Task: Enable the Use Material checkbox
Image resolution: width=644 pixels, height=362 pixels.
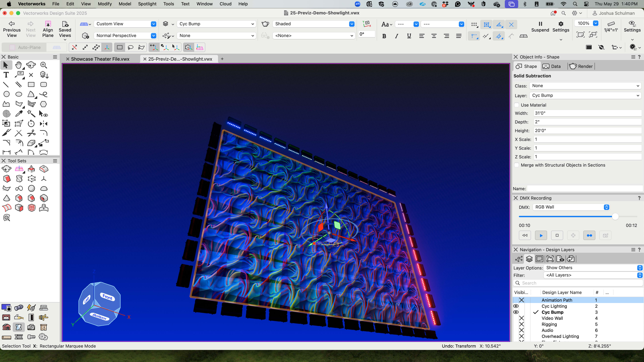Action: pos(517,105)
